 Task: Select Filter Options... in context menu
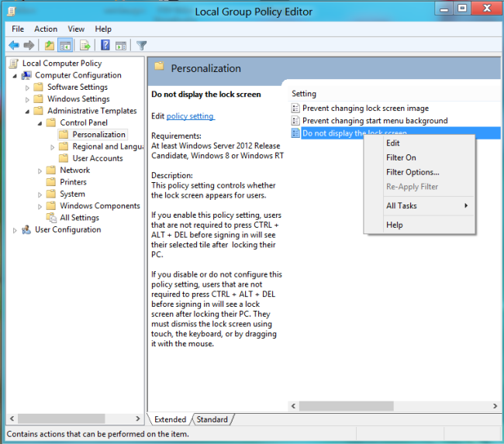[413, 172]
